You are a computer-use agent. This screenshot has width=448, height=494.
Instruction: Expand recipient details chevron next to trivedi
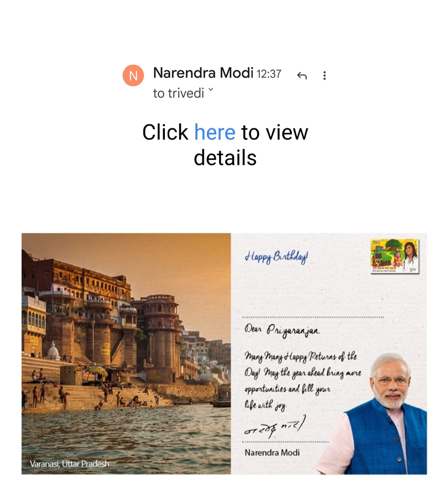point(211,90)
